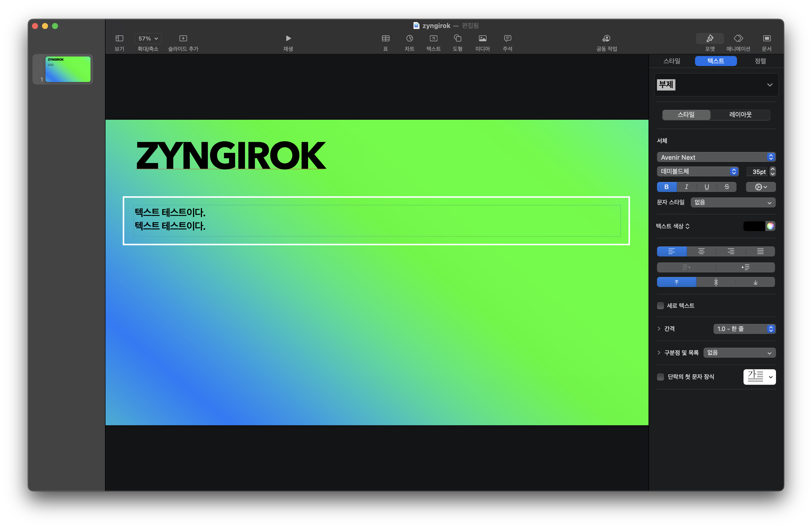Switch to the Arrange tab
This screenshot has width=812, height=528.
pos(760,61)
